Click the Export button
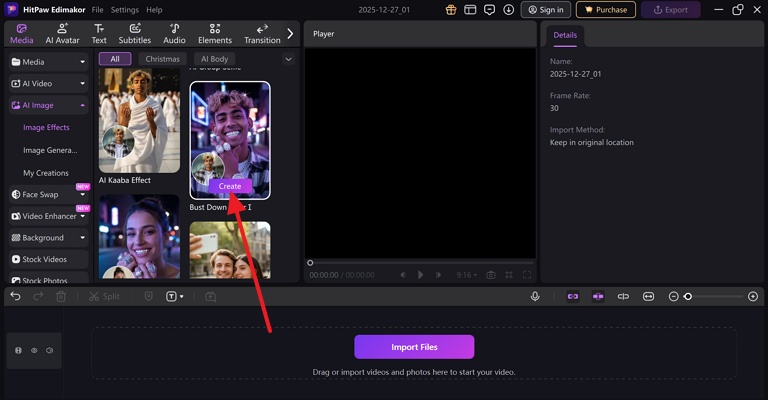This screenshot has width=768, height=400. point(671,10)
